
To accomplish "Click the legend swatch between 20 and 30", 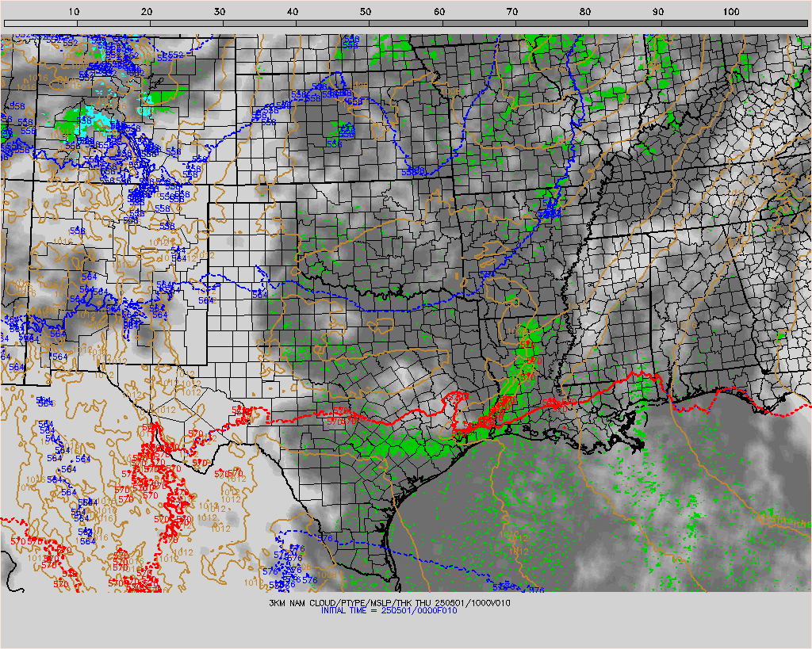I will coord(186,23).
